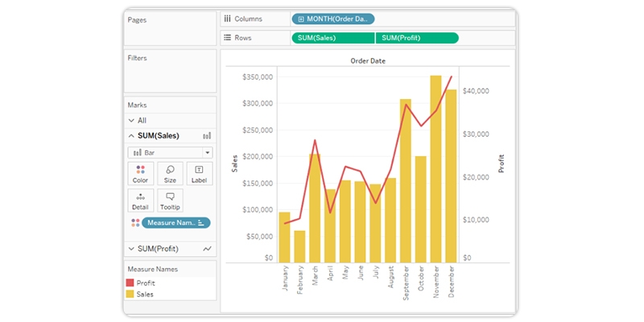Select the SUM(Sales) pill in Rows
This screenshot has width=644, height=322.
coord(332,38)
